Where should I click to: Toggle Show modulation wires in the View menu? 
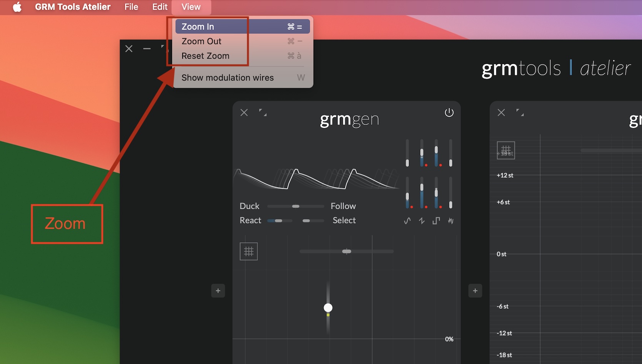point(243,78)
